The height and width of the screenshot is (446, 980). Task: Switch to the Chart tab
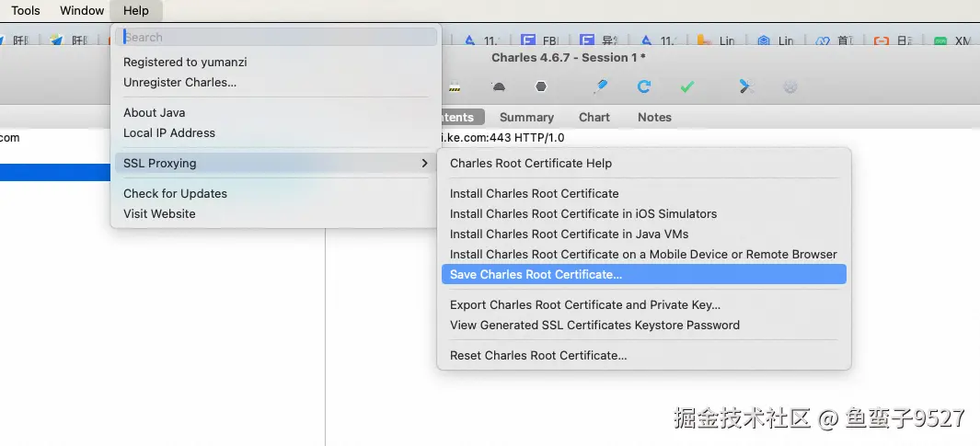(x=594, y=117)
